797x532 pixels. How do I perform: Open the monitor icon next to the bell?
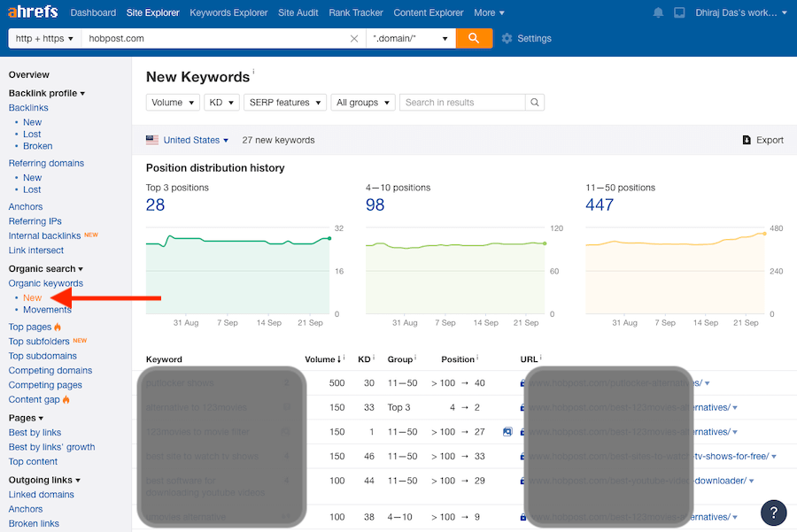point(679,12)
